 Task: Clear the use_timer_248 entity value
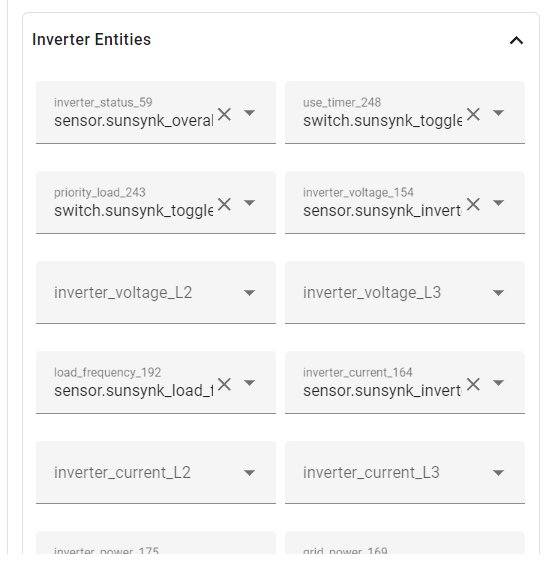pos(473,114)
